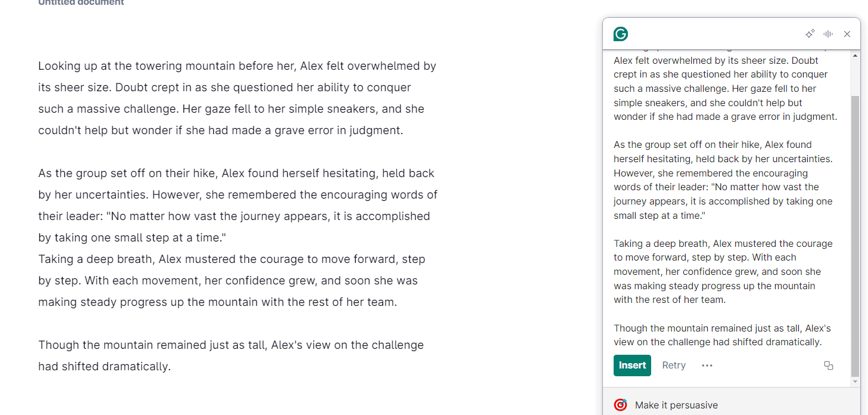The height and width of the screenshot is (415, 868).
Task: Open the voice waveform icon in panel header
Action: point(828,34)
